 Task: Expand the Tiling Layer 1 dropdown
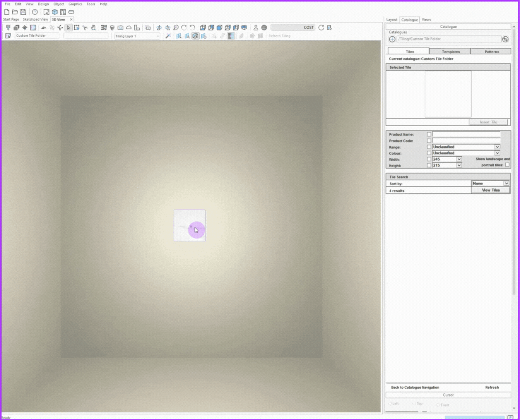tap(158, 36)
